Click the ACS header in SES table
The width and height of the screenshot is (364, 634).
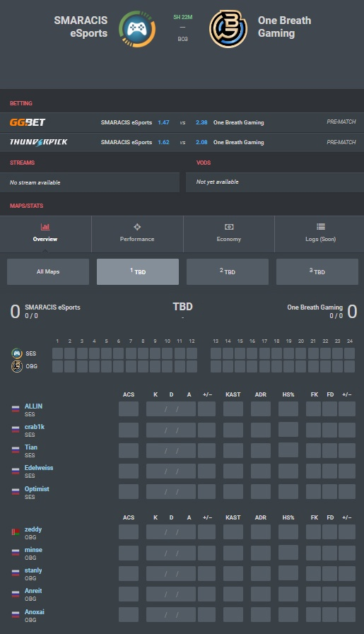129,394
